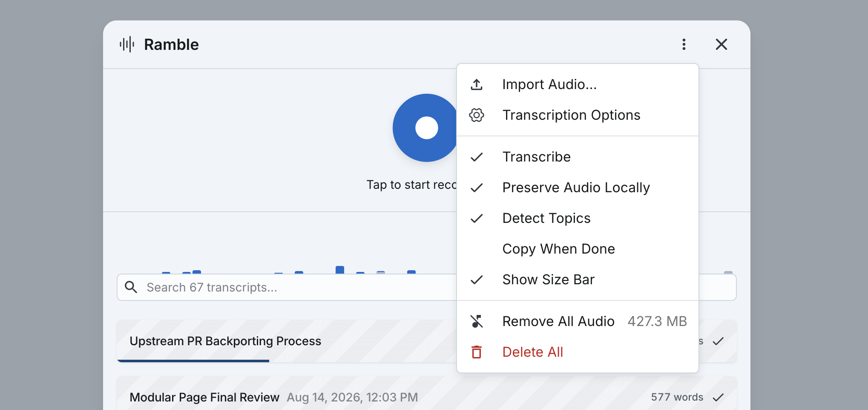The height and width of the screenshot is (410, 868).
Task: Click the Transcription Options gear icon
Action: pyautogui.click(x=477, y=115)
